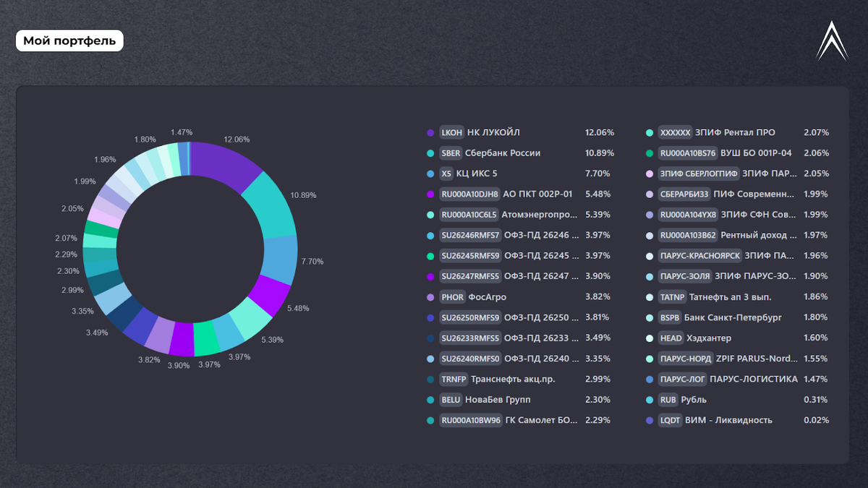Click the 1.47% label above the donut chart
Screen dimensions: 868x488
182,132
